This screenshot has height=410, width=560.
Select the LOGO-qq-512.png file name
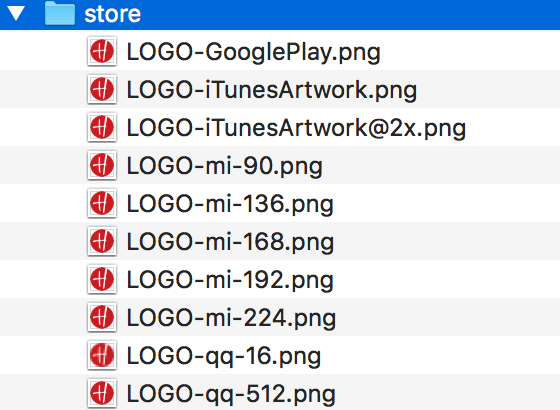coord(231,394)
